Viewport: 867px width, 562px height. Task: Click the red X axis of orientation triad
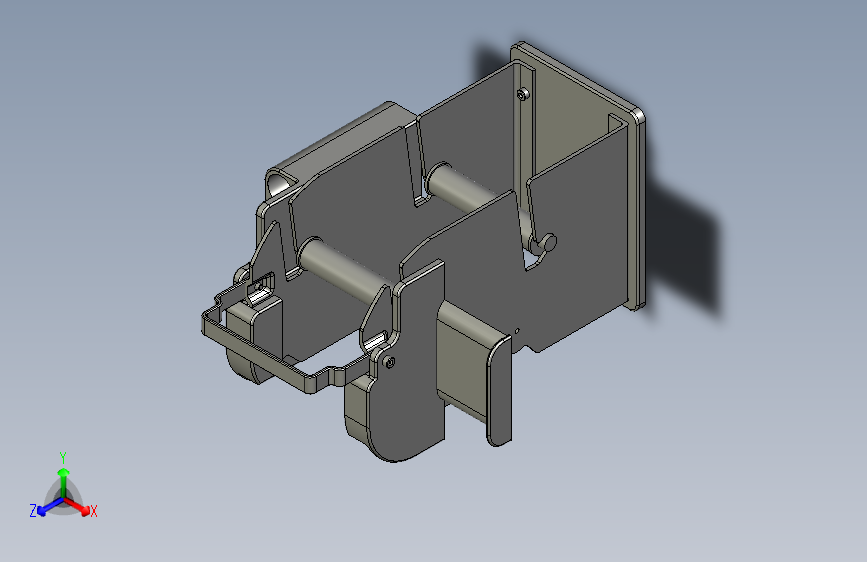(79, 507)
